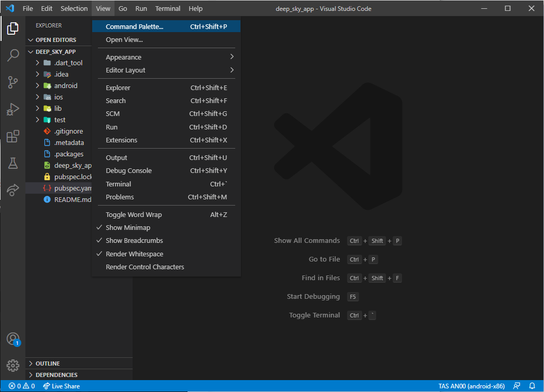The width and height of the screenshot is (544, 392).
Task: Toggle Word Wrap in View menu
Action: click(166, 215)
